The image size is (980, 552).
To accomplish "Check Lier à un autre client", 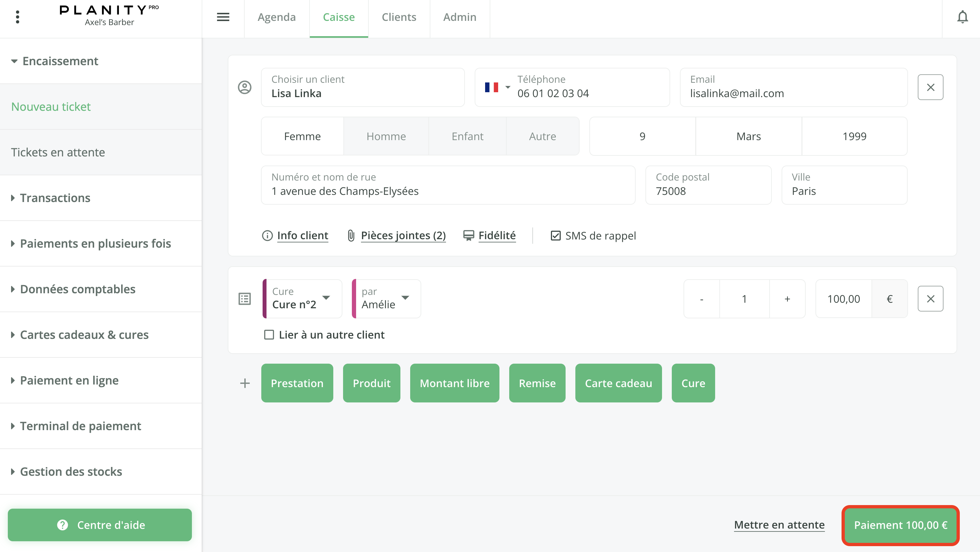I will tap(269, 335).
